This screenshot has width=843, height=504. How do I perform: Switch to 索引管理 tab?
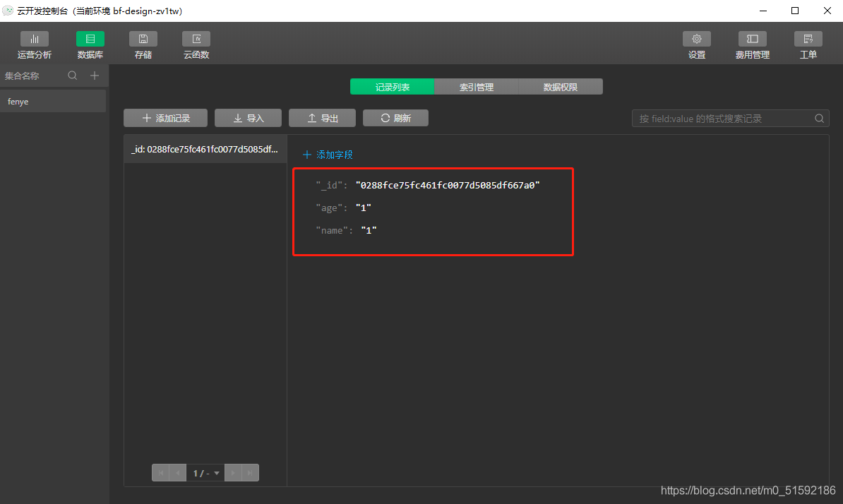(477, 87)
